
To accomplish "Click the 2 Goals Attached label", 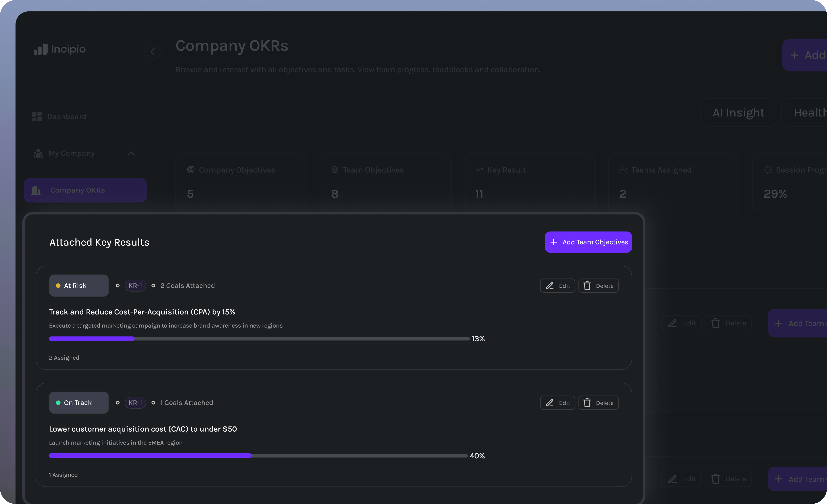I will click(x=187, y=286).
